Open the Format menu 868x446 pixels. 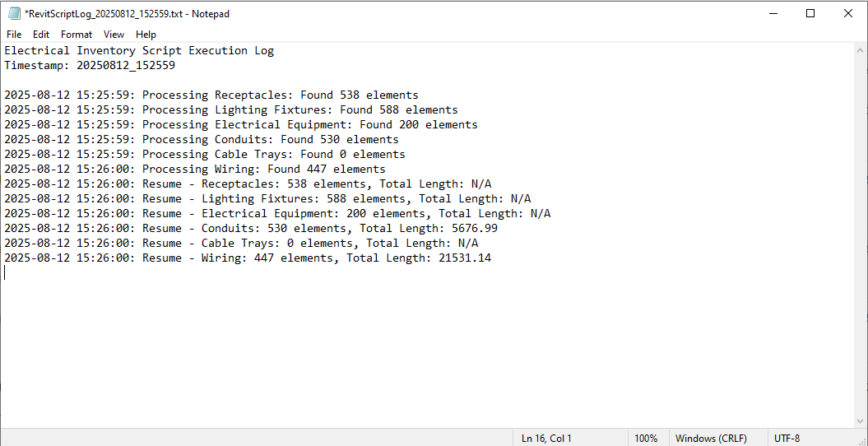[x=77, y=35]
